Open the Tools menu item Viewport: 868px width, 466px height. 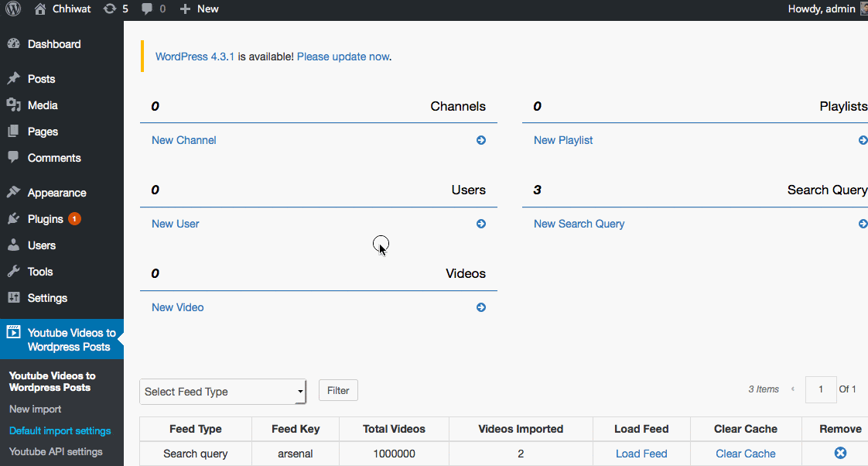click(x=40, y=272)
